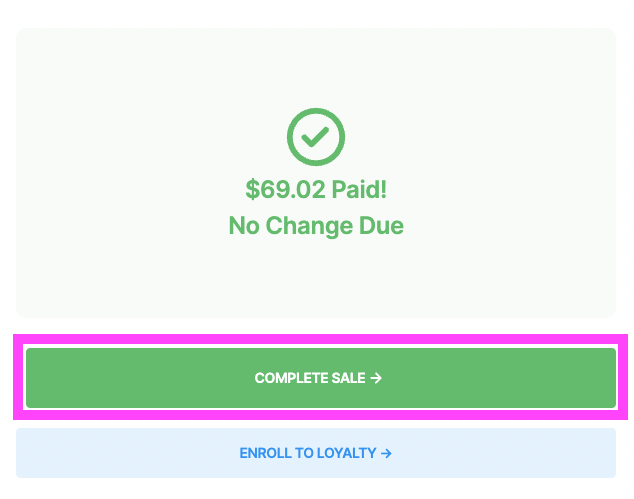Finish the transaction with COMPLETE SALE
The width and height of the screenshot is (634, 499).
[x=321, y=378]
